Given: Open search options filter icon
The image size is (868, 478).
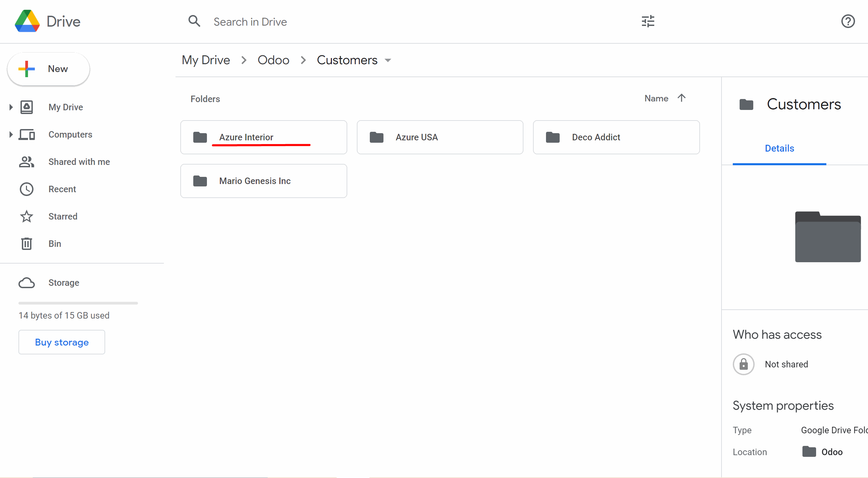Looking at the screenshot, I should 648,21.
